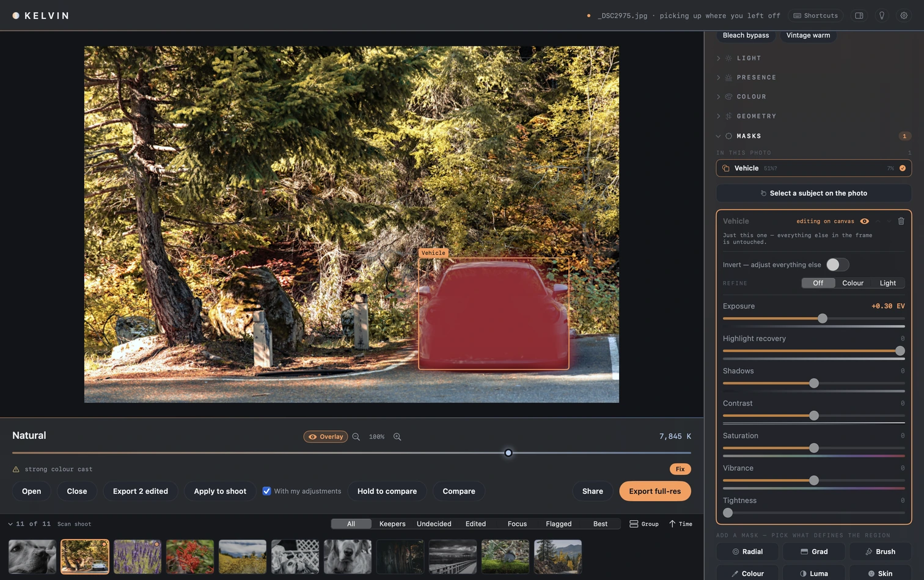924x580 pixels.
Task: Toggle Invert adjust everything else switch
Action: (837, 265)
